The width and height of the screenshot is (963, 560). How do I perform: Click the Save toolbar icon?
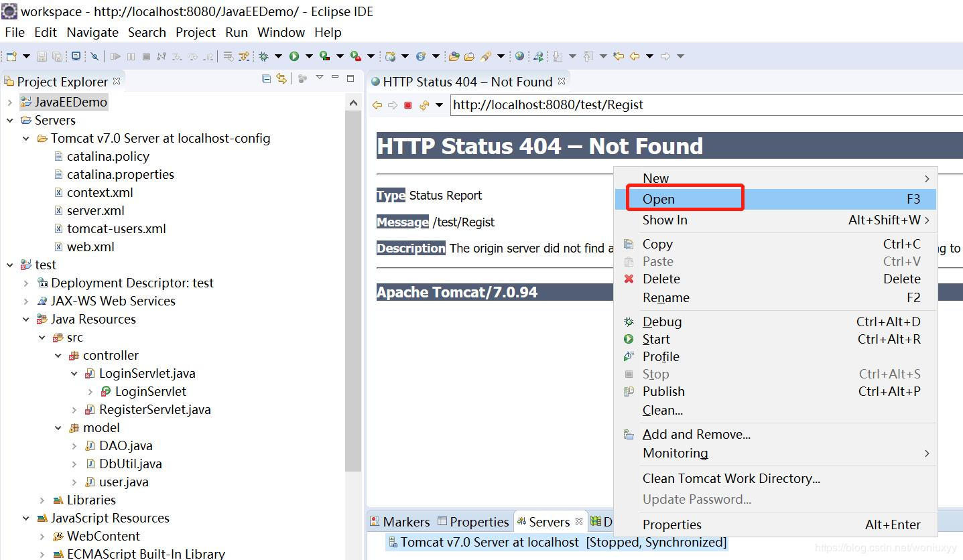click(42, 56)
